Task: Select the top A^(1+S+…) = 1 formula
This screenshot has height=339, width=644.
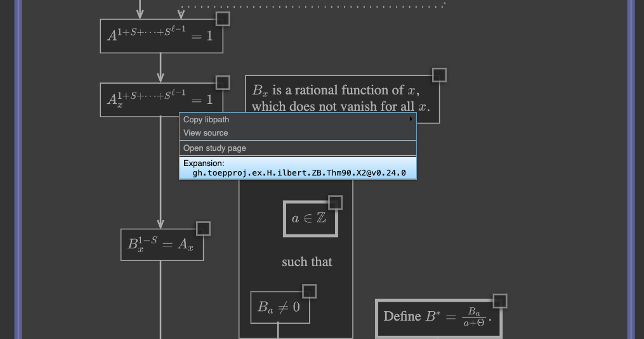Action: tap(160, 35)
